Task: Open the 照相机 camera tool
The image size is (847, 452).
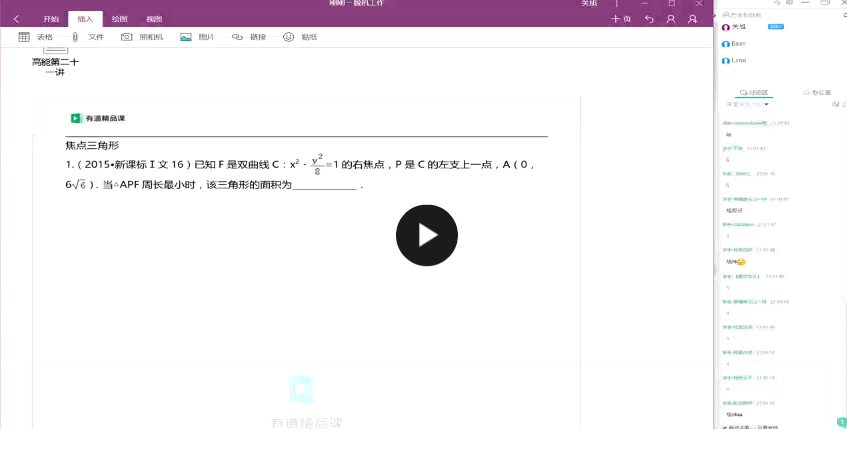Action: pyautogui.click(x=142, y=37)
